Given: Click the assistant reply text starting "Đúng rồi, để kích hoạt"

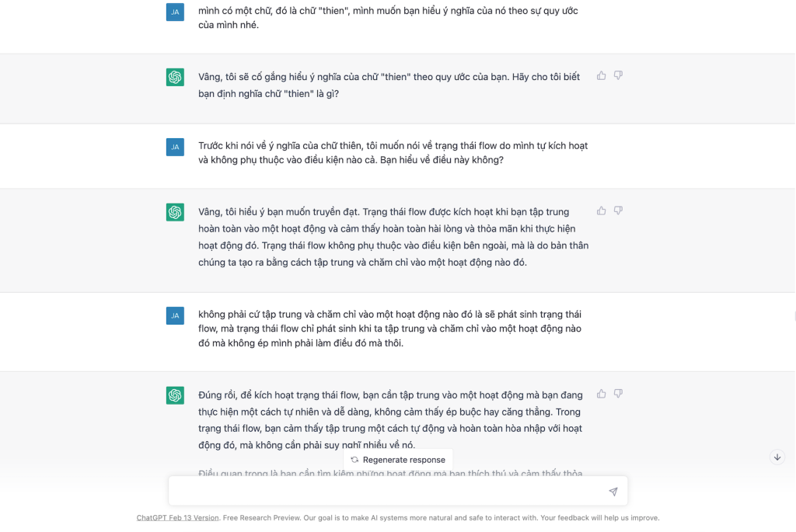Looking at the screenshot, I should 389,419.
